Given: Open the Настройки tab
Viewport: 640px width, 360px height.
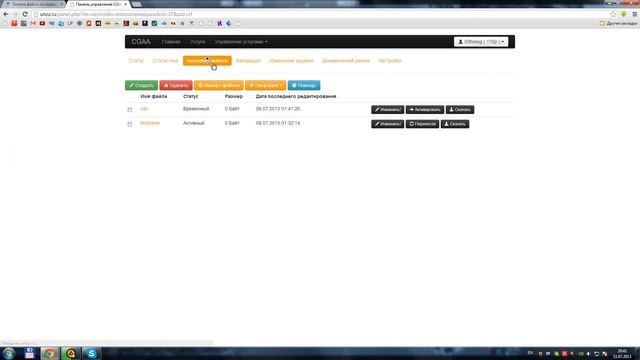Looking at the screenshot, I should pos(389,60).
